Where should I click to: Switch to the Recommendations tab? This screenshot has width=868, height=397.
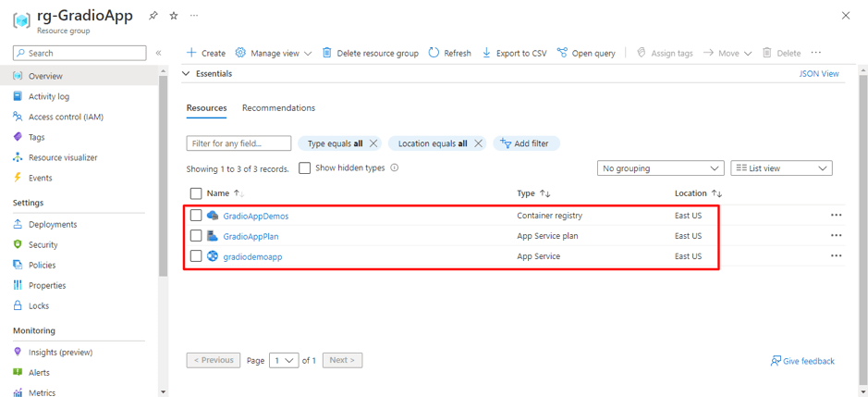(278, 108)
